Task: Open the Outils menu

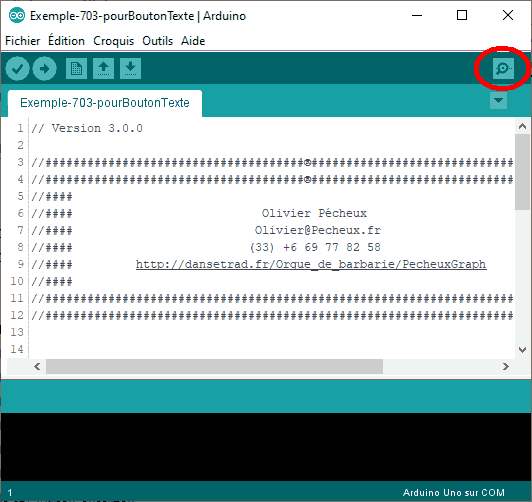Action: pos(157,41)
